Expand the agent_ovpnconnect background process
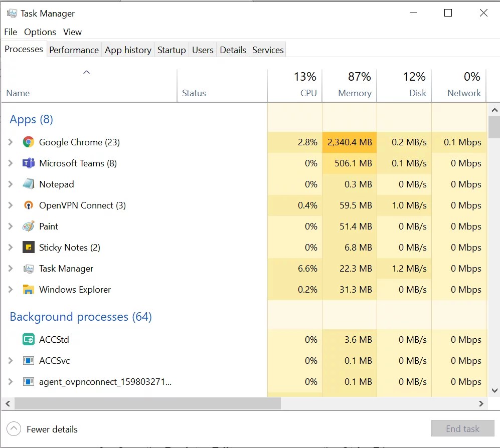500x448 pixels. [11, 382]
